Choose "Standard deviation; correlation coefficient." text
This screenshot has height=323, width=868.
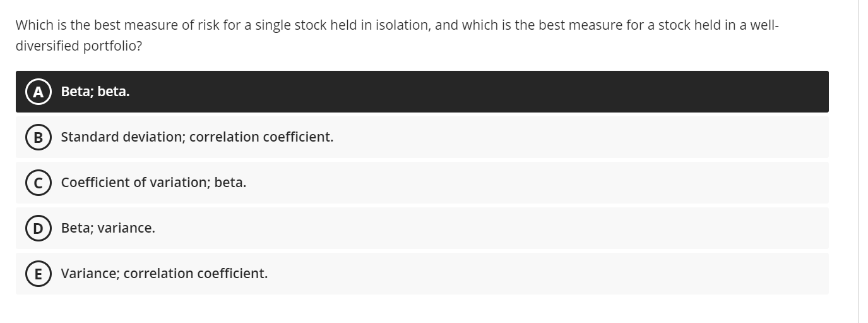click(x=197, y=137)
